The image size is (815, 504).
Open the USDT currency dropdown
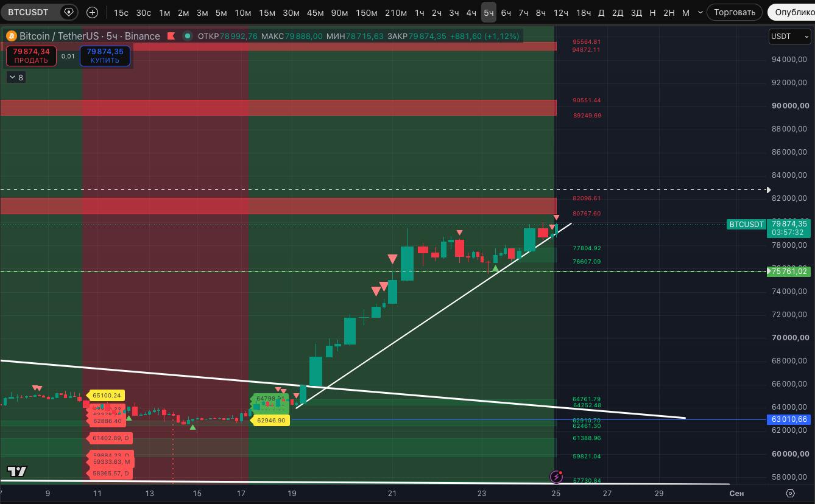(789, 37)
